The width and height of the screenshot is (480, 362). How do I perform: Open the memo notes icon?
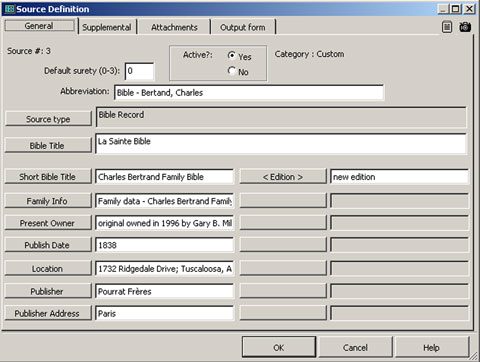click(x=447, y=27)
